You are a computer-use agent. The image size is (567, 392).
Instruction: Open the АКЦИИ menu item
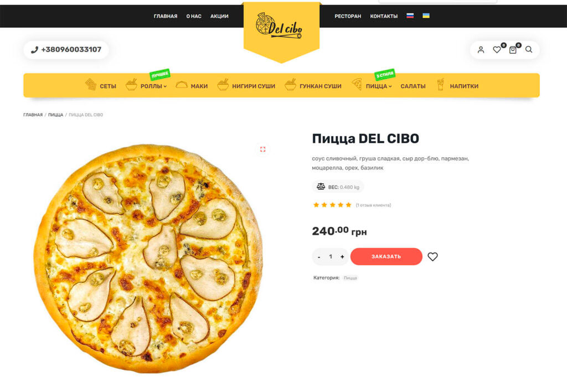tap(219, 16)
